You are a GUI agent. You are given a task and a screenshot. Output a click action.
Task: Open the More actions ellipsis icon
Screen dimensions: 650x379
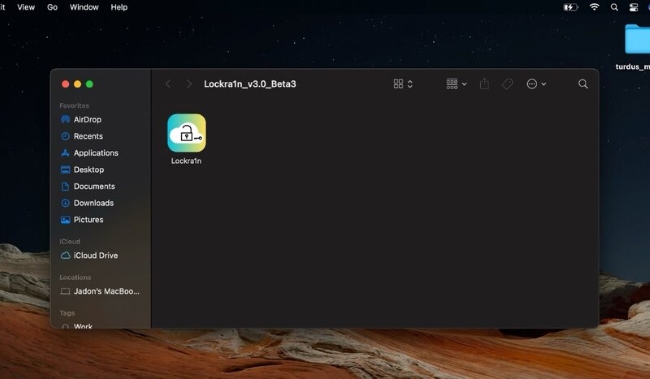tap(532, 84)
